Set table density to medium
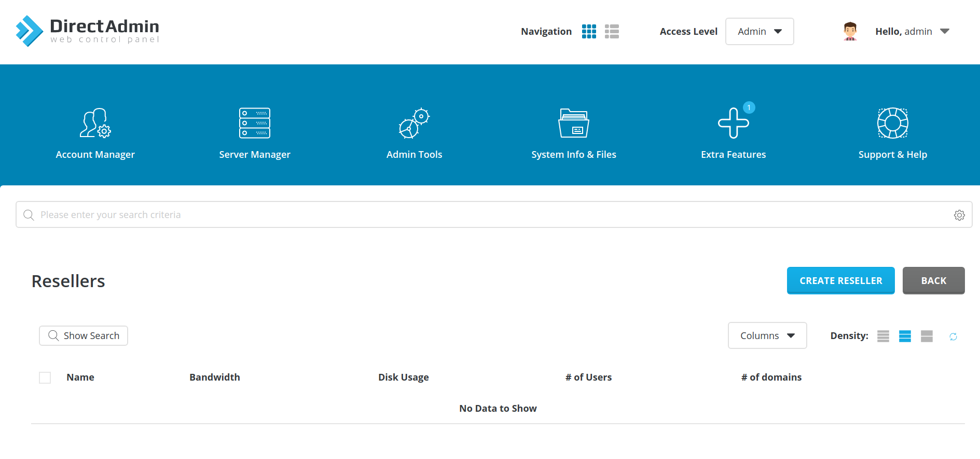Image resolution: width=980 pixels, height=459 pixels. 905,336
